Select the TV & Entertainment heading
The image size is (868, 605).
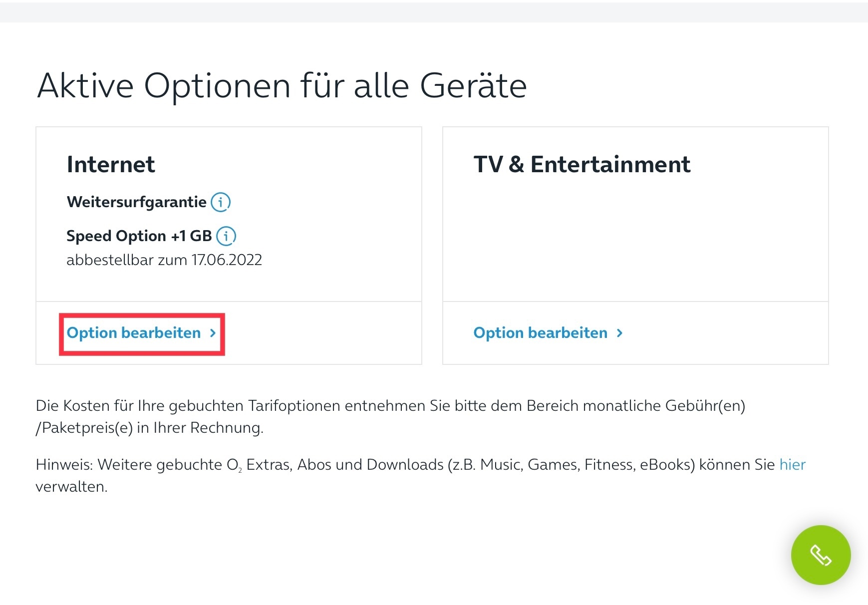pyautogui.click(x=582, y=164)
